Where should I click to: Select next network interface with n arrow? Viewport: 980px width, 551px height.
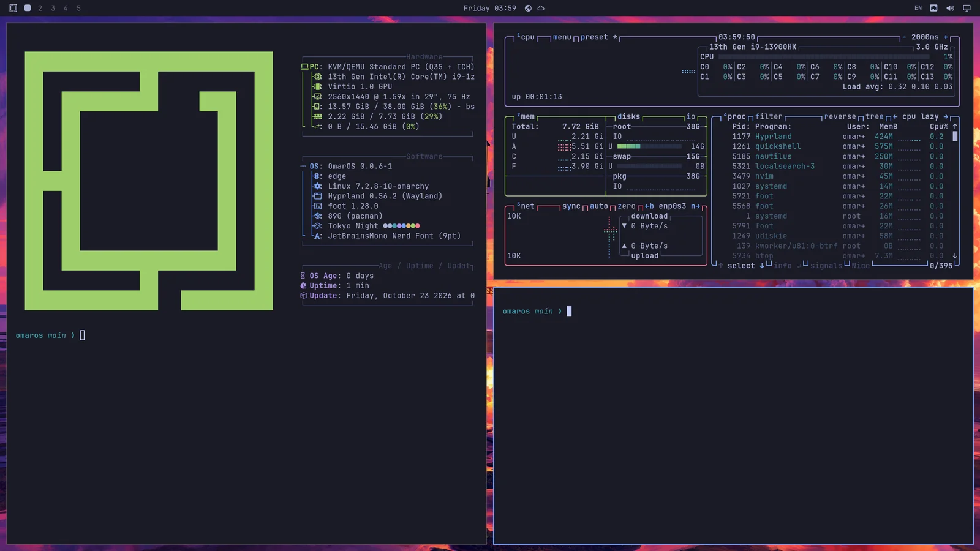point(695,206)
